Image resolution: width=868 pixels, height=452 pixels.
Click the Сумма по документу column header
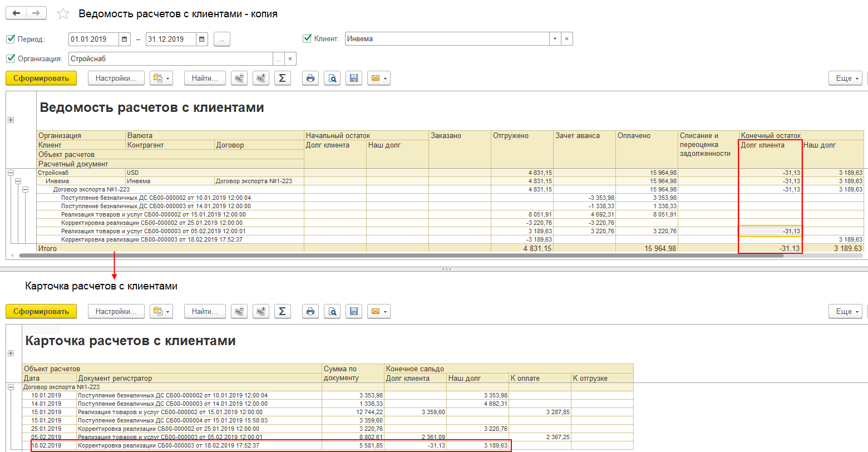[x=353, y=374]
